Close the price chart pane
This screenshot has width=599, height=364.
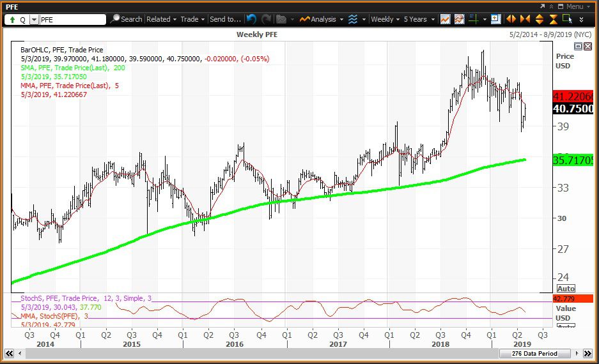(x=588, y=46)
